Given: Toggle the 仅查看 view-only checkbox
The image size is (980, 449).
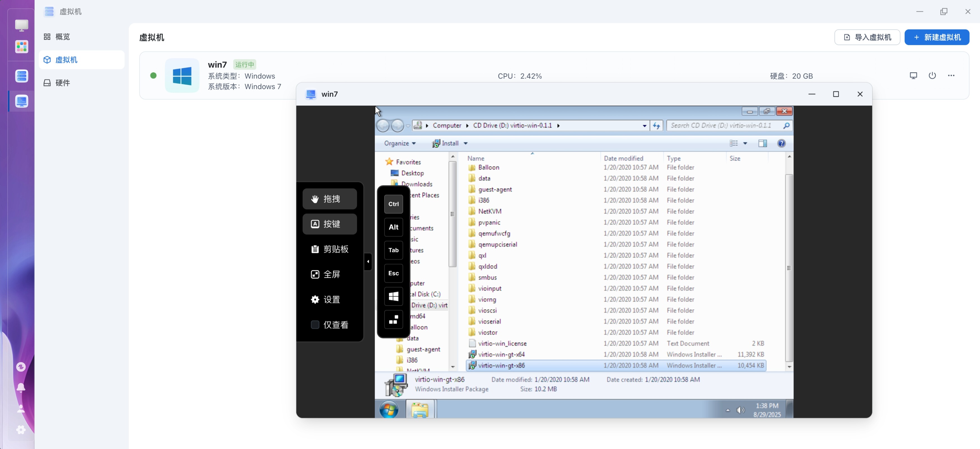Looking at the screenshot, I should [315, 325].
